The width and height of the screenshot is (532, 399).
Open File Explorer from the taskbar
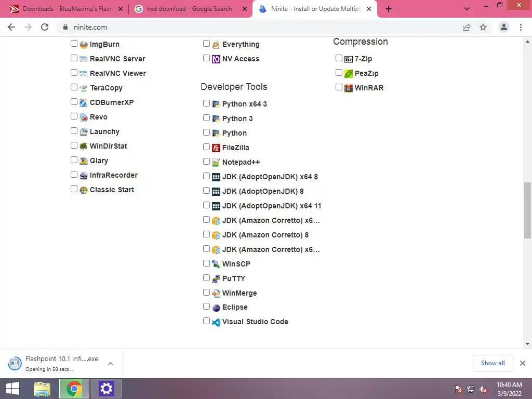tap(42, 389)
